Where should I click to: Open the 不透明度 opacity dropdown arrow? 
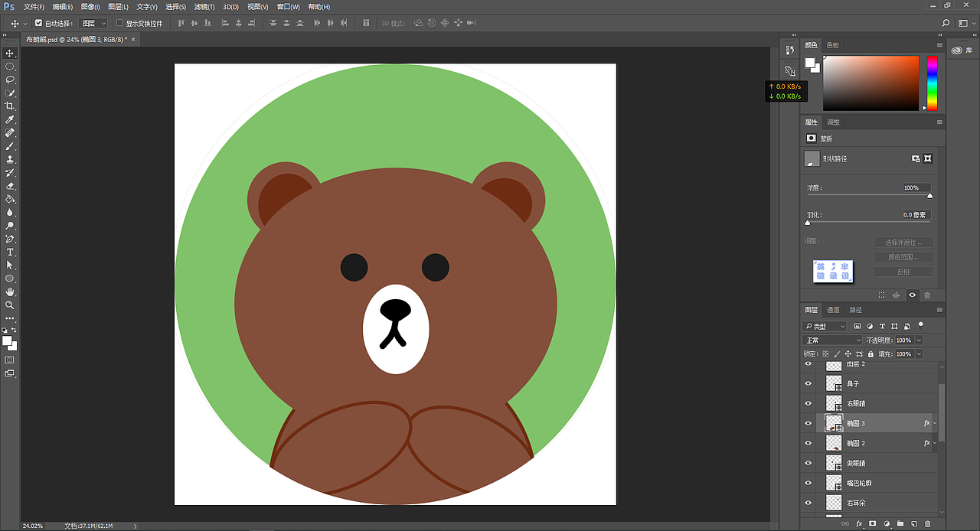(919, 340)
